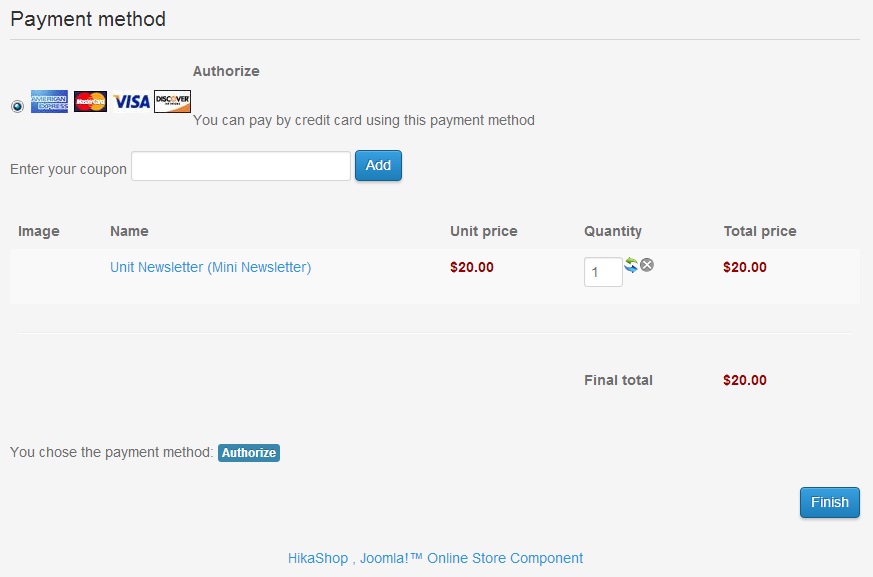Click the Final total amount $20.00
This screenshot has width=873, height=577.
745,380
